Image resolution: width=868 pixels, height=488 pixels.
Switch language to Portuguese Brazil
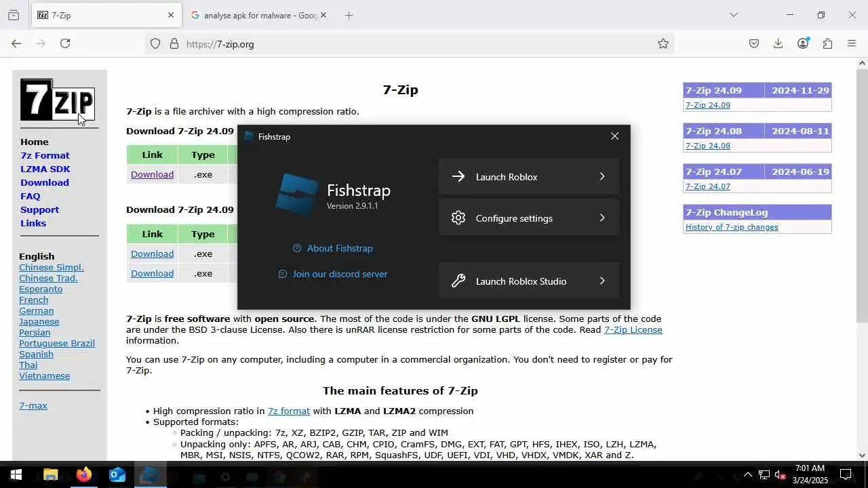coord(57,343)
